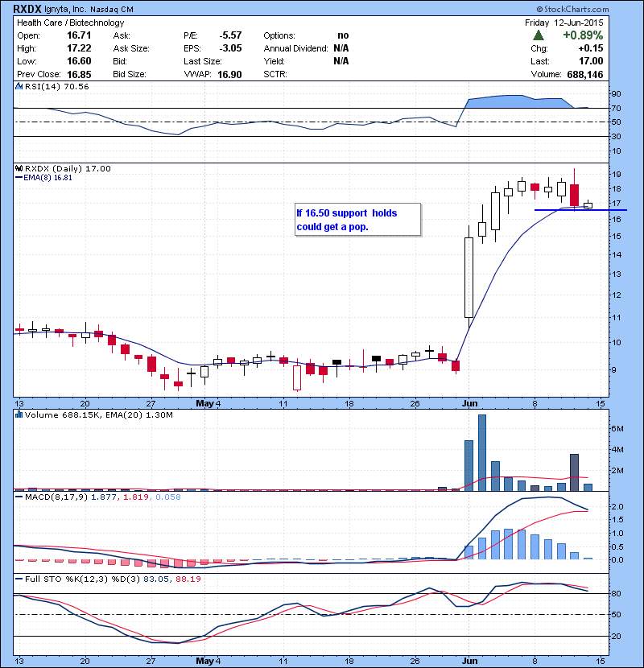Image resolution: width=644 pixels, height=668 pixels.
Task: Click the EMA(8) 16.81 legend text
Action: click(47, 178)
